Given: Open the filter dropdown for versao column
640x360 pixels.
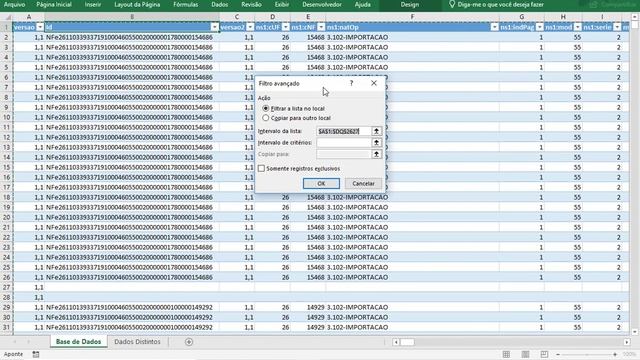Looking at the screenshot, I should (40, 27).
